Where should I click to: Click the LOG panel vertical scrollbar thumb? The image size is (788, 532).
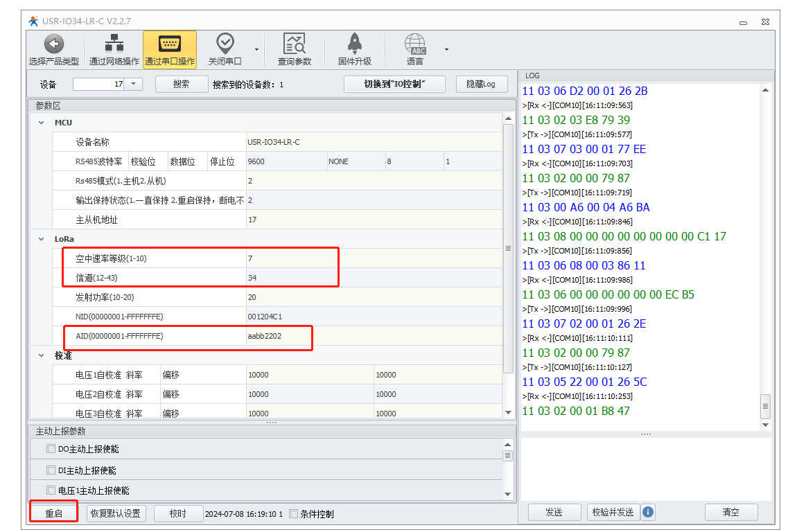[765, 405]
